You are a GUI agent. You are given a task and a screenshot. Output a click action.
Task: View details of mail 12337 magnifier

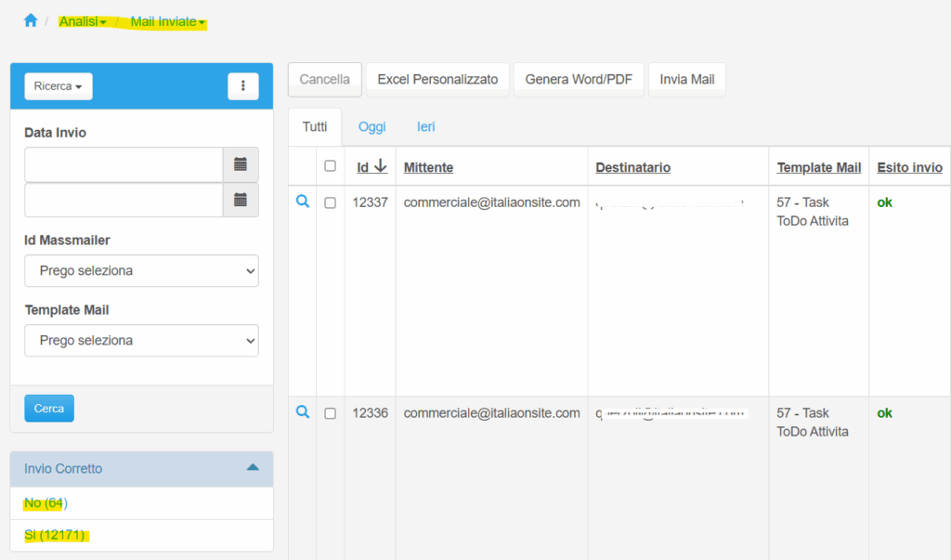point(302,202)
